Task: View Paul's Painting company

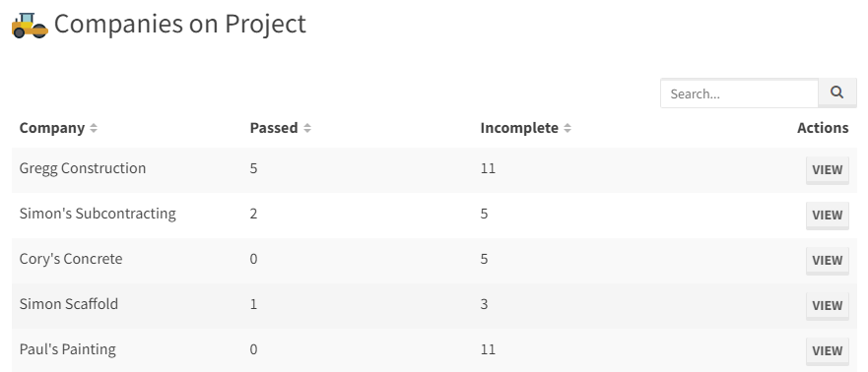Action: pyautogui.click(x=827, y=351)
